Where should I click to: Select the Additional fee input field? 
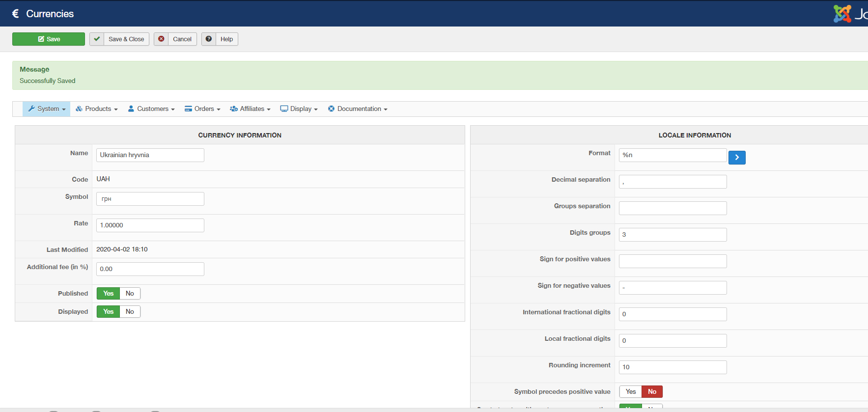pyautogui.click(x=150, y=269)
